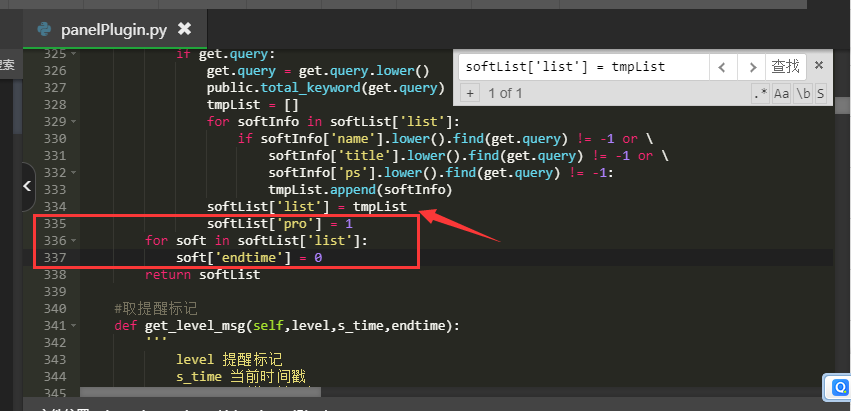The width and height of the screenshot is (851, 411).
Task: Close the panelPlugin.py tab with X
Action: [x=184, y=29]
